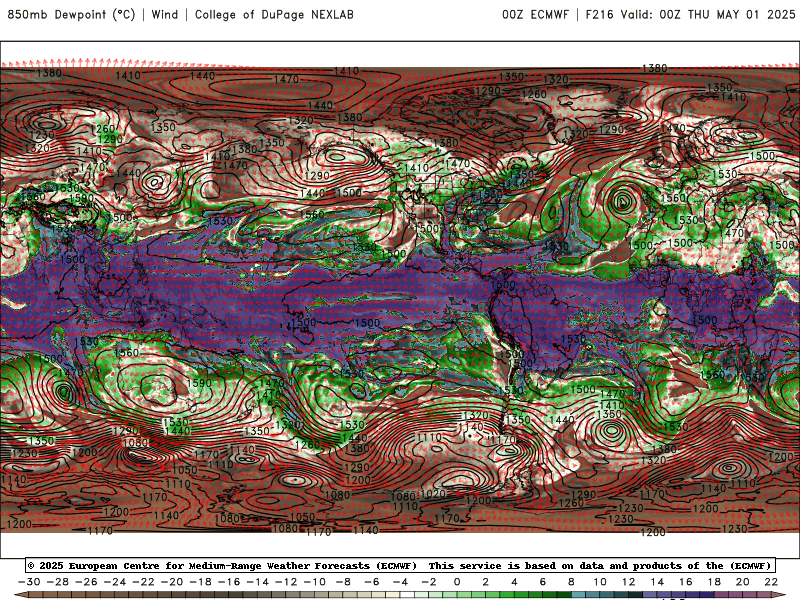The height and width of the screenshot is (600, 800).
Task: Click the purple color swatch under 14
Action: tap(664, 596)
